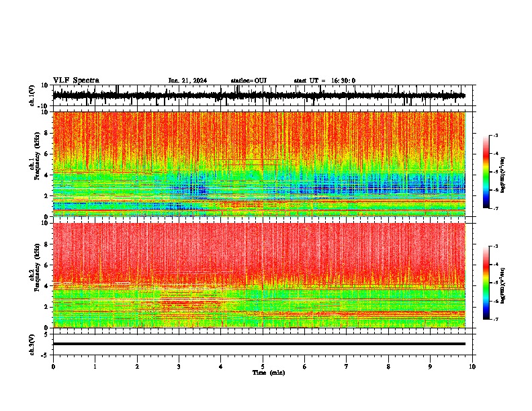Click the ch.3 flat voltage trace
Viewport: 532px width, 411px height.
pos(259,344)
